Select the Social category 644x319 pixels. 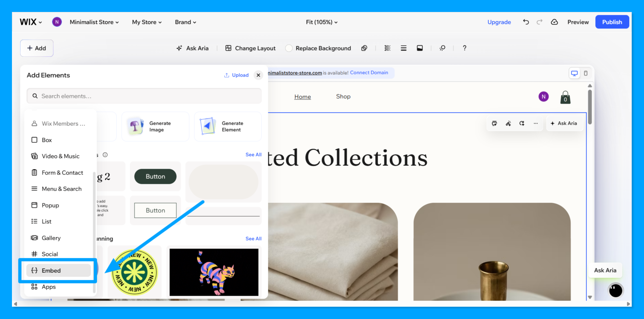coord(58,254)
